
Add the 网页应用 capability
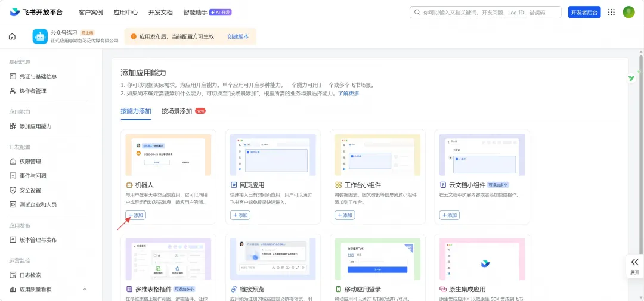[x=240, y=215]
